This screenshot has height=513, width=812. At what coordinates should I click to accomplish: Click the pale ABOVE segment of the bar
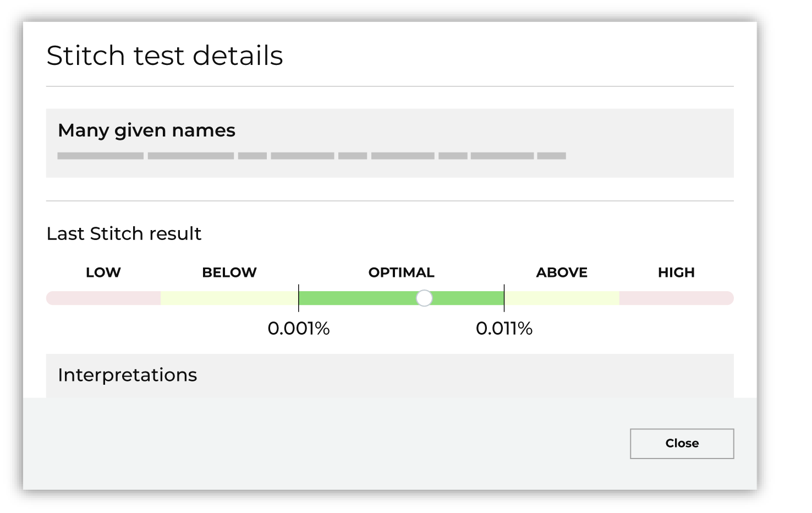(562, 298)
